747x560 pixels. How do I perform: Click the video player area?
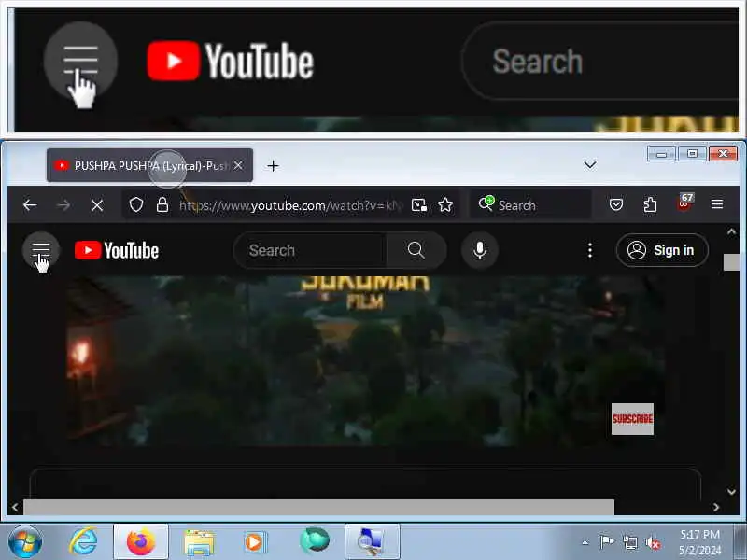click(x=365, y=360)
